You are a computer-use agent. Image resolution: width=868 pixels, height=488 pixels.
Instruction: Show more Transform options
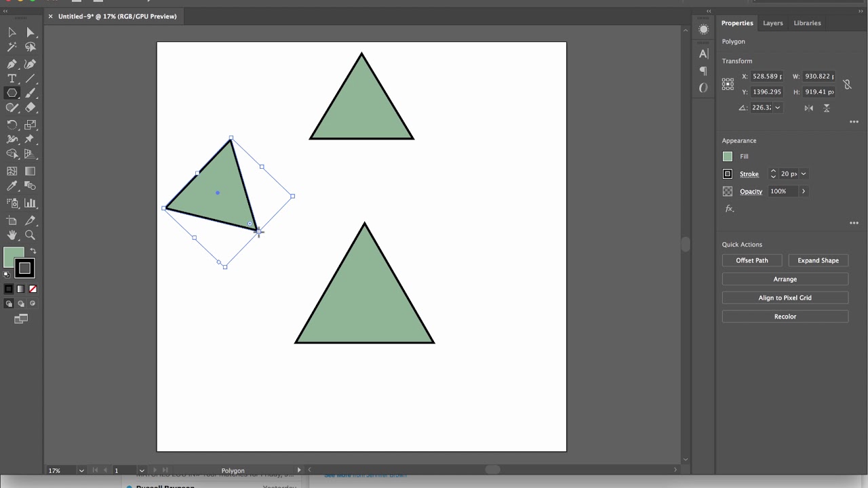[x=854, y=122]
